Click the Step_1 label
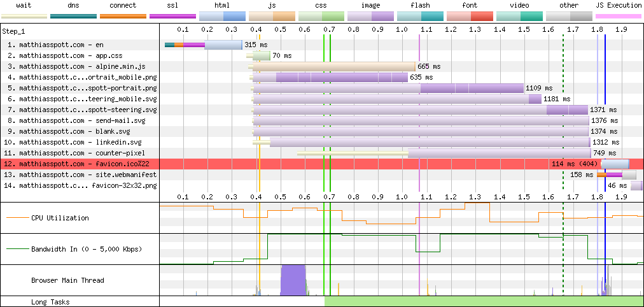The height and width of the screenshot is (307, 644). [13, 31]
